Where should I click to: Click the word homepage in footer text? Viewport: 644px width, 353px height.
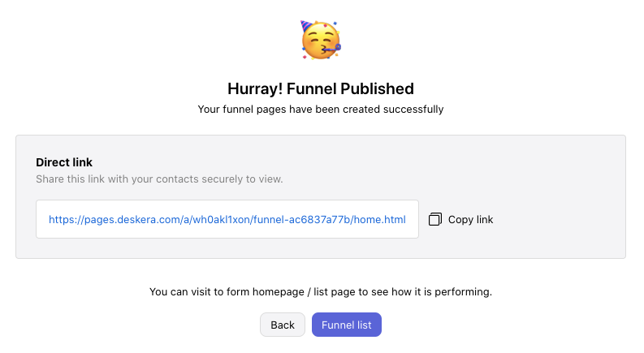coord(279,292)
